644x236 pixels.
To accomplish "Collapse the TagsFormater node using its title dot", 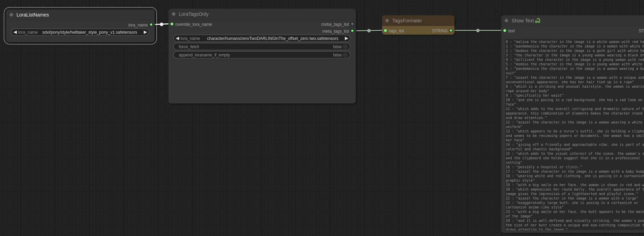I will click(387, 21).
